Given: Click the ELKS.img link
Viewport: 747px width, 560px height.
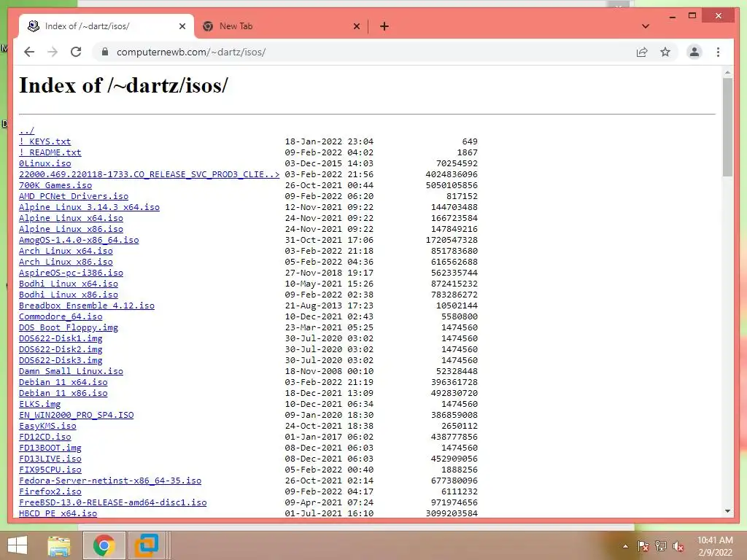Looking at the screenshot, I should coord(39,404).
